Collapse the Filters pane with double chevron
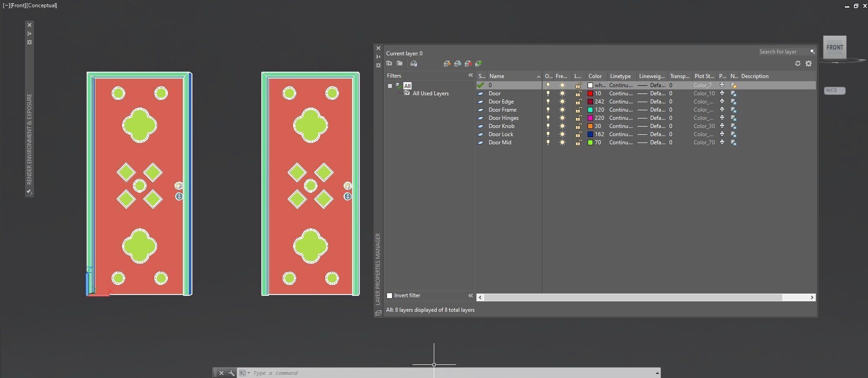The image size is (868, 378). coord(471,76)
